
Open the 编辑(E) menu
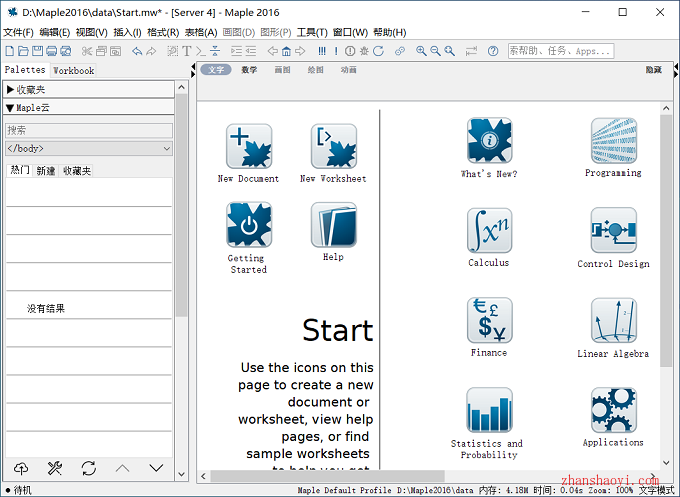pyautogui.click(x=55, y=33)
